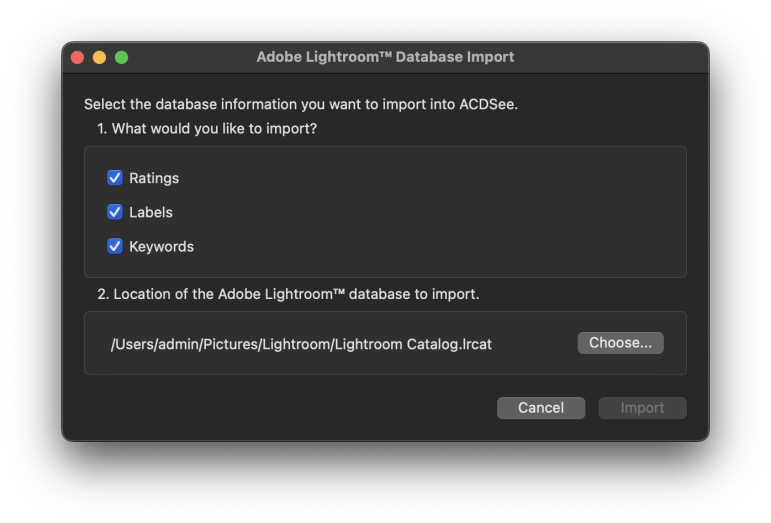Viewport: 771px width, 523px height.
Task: Zoom the window with the green button
Action: pos(121,58)
